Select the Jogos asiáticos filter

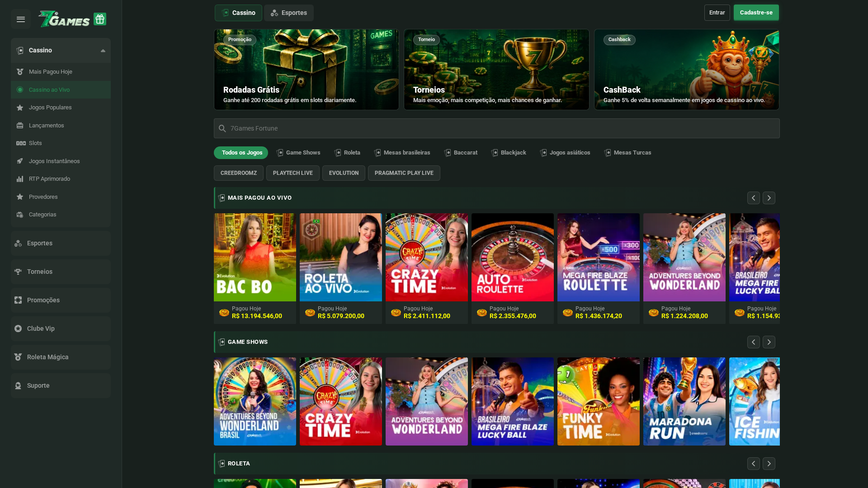pos(565,153)
